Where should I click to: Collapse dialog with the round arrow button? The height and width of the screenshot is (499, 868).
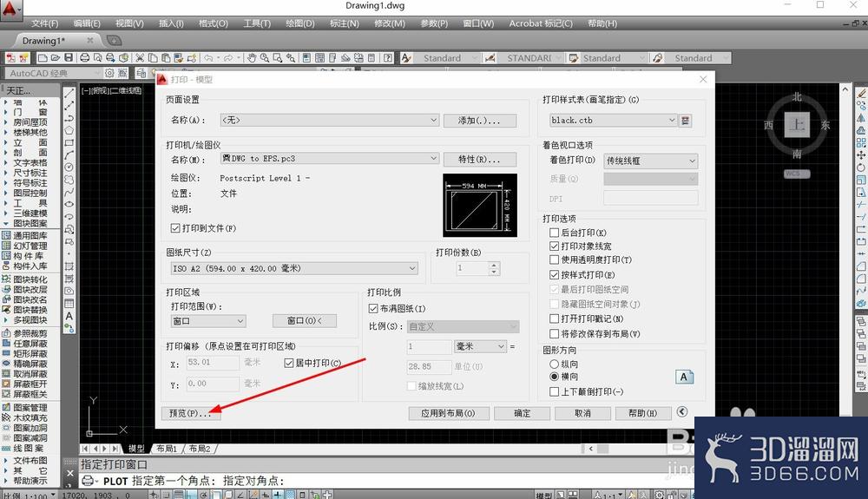(682, 411)
